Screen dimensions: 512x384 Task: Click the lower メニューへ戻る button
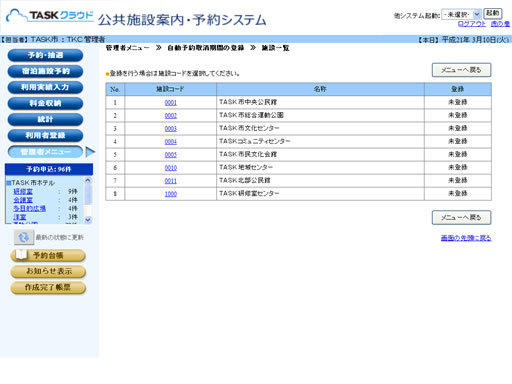pyautogui.click(x=461, y=217)
